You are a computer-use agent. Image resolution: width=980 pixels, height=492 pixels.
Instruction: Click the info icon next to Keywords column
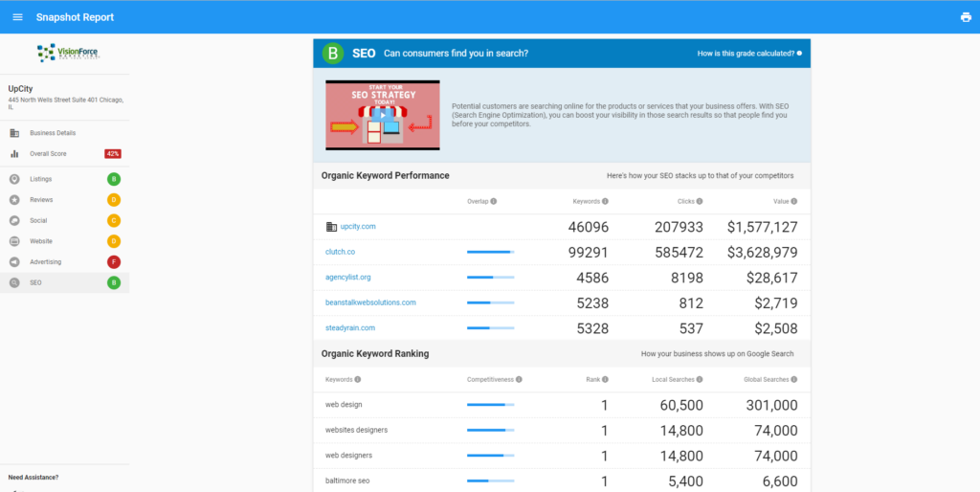(605, 201)
